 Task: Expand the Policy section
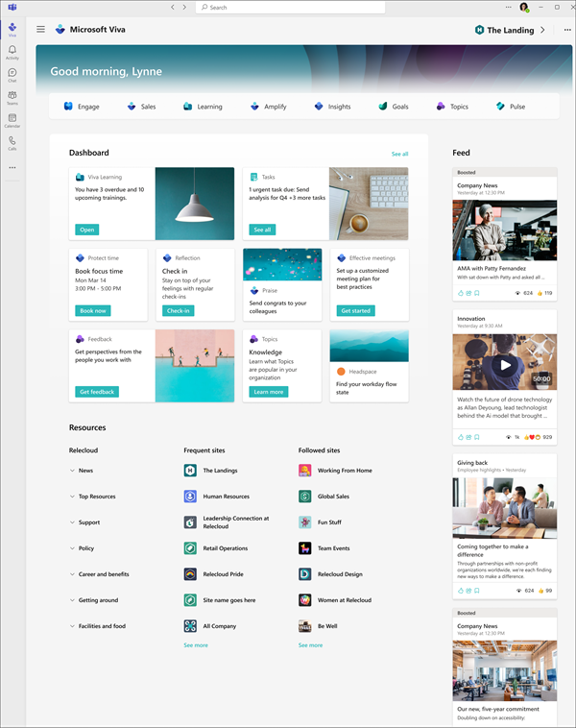(x=72, y=548)
